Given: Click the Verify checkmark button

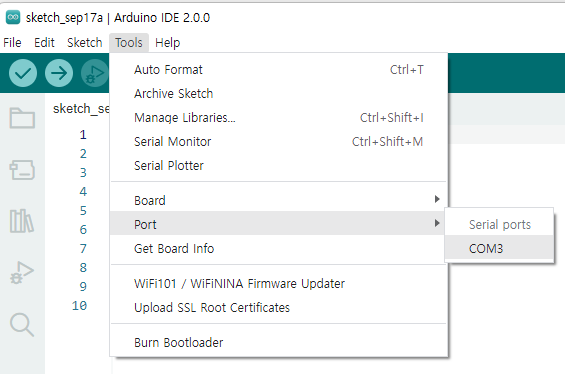Looking at the screenshot, I should click(23, 73).
